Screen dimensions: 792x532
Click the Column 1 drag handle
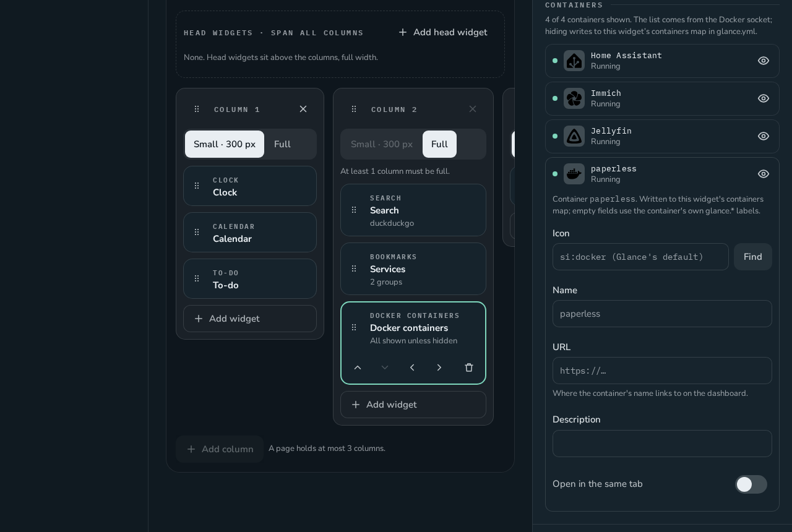pos(197,109)
